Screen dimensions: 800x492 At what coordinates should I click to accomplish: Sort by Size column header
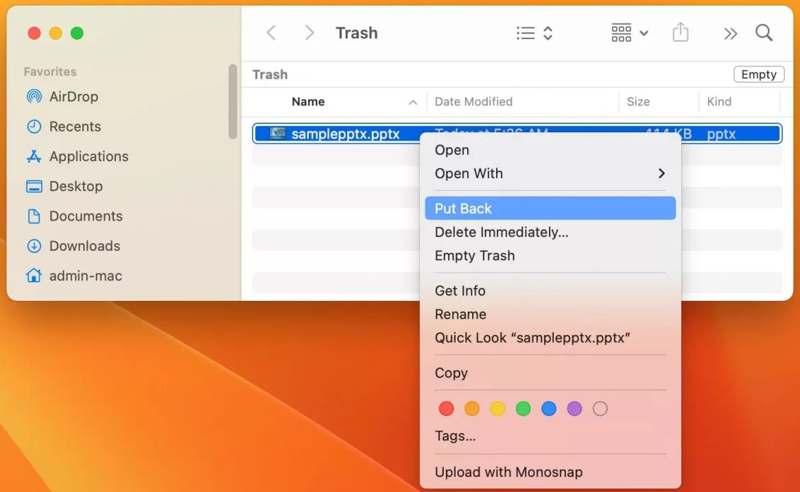click(x=638, y=102)
